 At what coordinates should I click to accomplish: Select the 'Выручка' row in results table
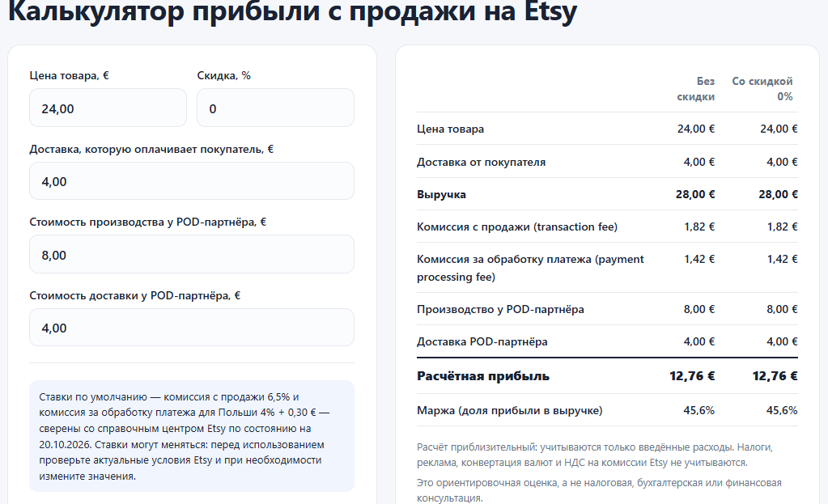pyautogui.click(x=607, y=194)
